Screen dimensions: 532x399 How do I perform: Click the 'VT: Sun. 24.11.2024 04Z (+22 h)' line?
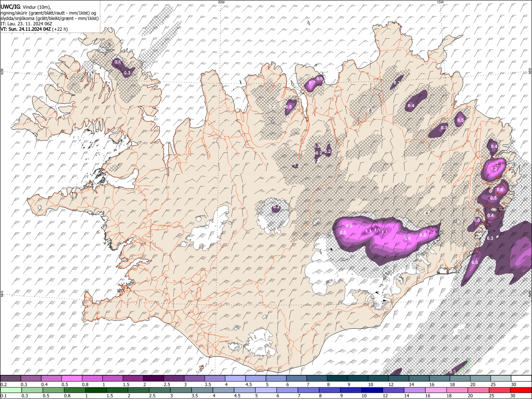34,29
